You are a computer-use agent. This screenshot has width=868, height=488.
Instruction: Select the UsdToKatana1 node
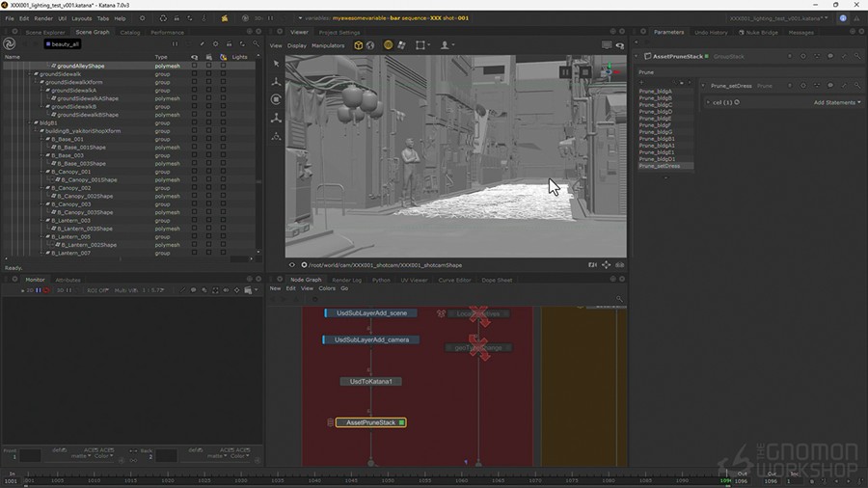pyautogui.click(x=370, y=381)
